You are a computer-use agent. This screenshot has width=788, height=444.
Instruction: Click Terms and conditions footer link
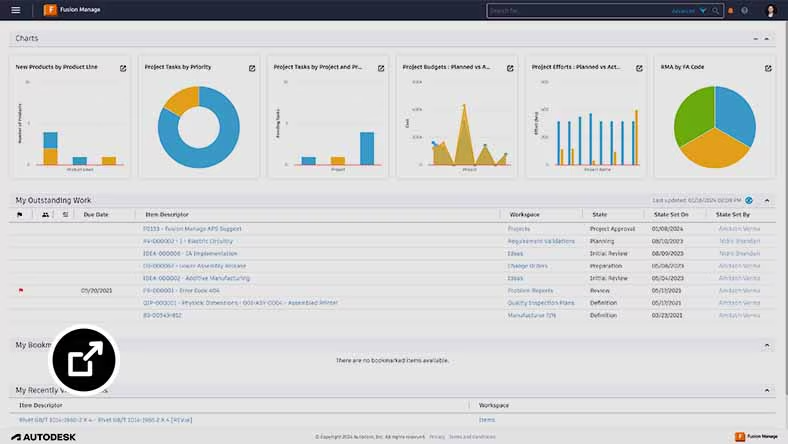pyautogui.click(x=472, y=437)
